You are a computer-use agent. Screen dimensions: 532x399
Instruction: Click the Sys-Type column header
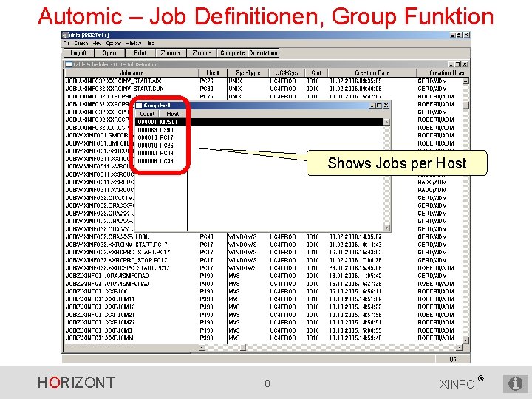click(248, 72)
